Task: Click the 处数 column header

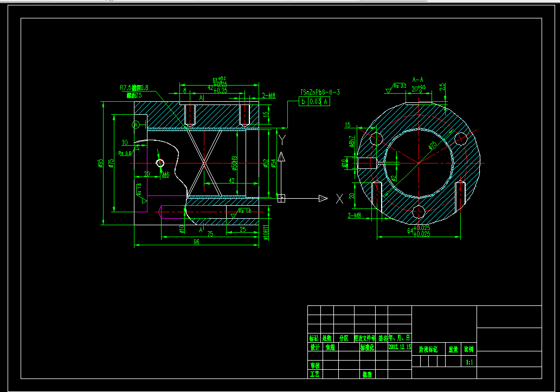Action: point(327,338)
